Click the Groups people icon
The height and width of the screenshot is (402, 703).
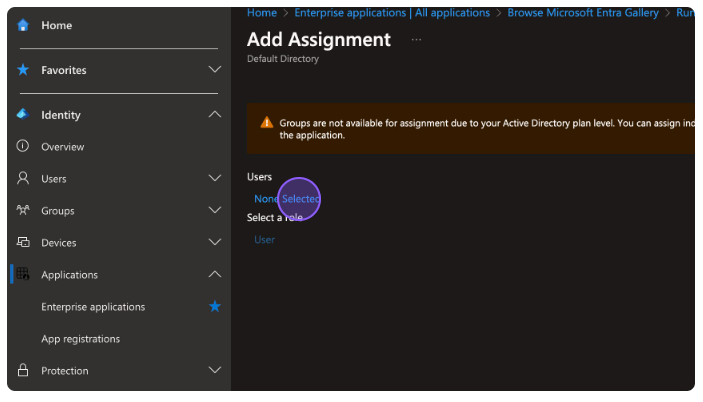23,211
